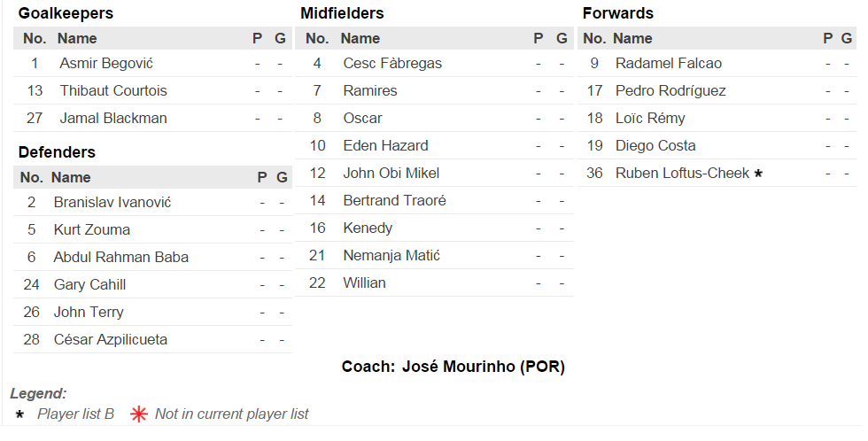Click Player list B legend text

pos(75,414)
